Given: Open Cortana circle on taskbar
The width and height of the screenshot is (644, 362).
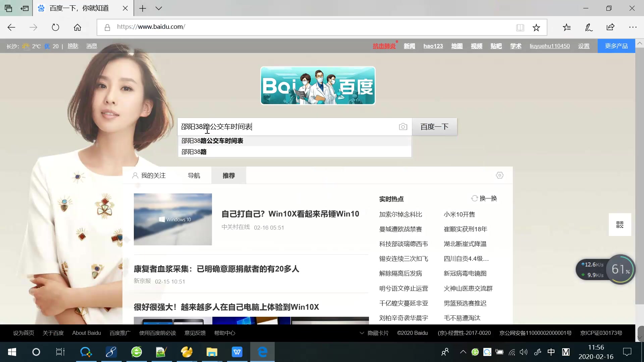Looking at the screenshot, I should pos(36,352).
